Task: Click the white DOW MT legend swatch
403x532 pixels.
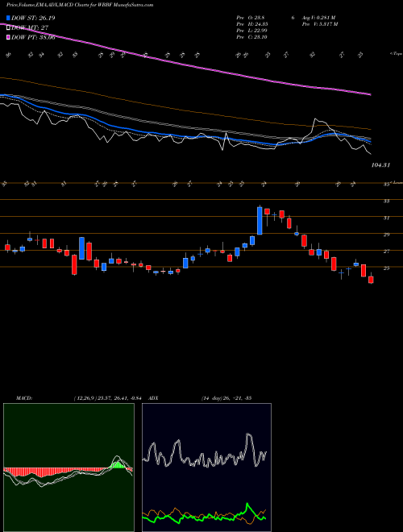Action: [8, 28]
